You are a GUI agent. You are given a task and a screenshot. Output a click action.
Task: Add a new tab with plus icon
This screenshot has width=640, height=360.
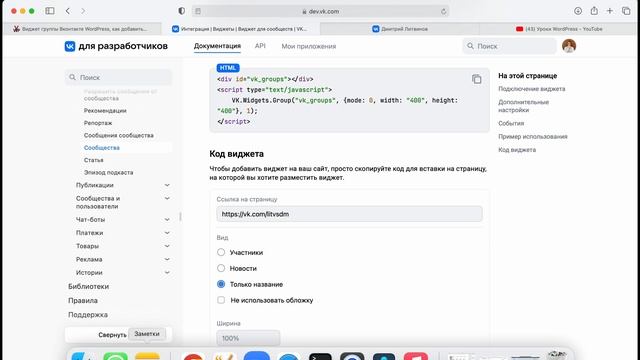(x=610, y=11)
